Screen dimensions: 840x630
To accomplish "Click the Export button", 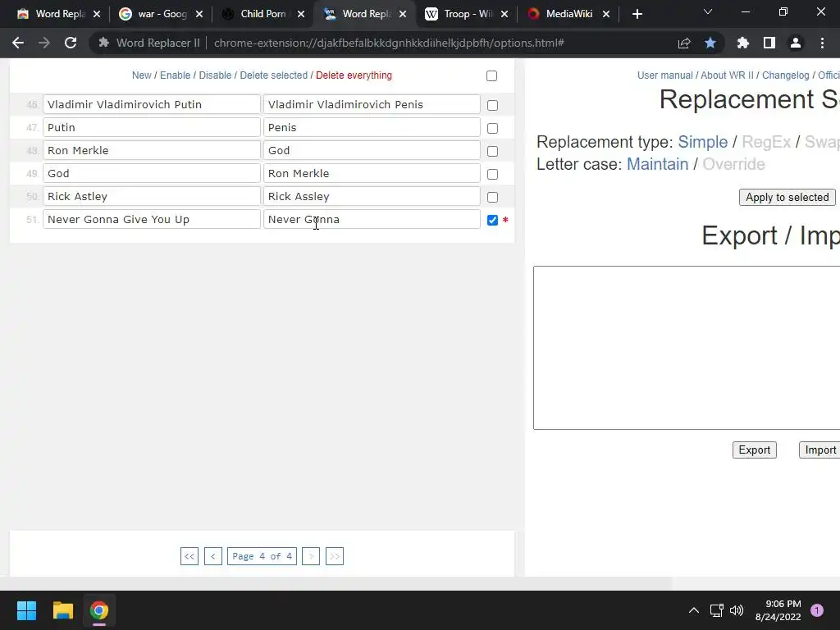I will pyautogui.click(x=755, y=450).
